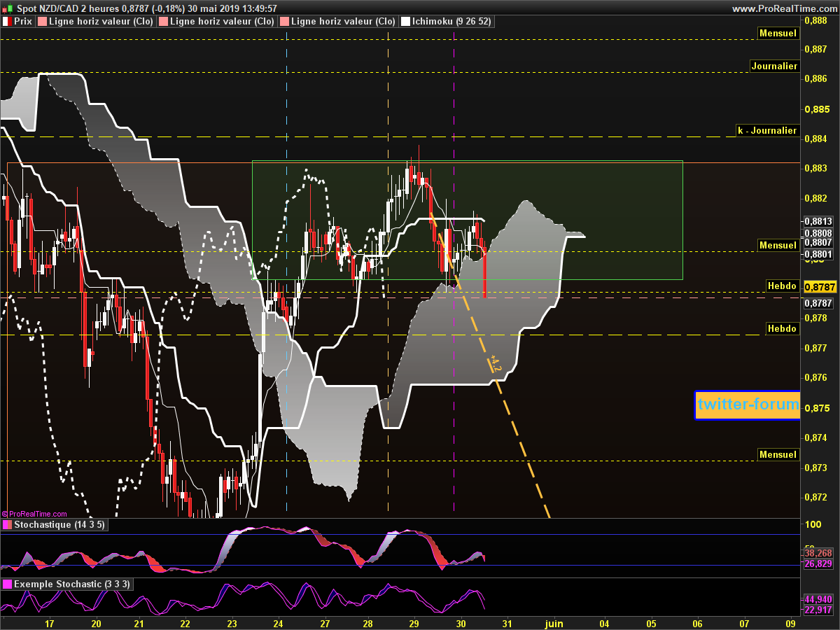Click the 38,268 stochastic value
The height and width of the screenshot is (630, 840).
click(818, 552)
